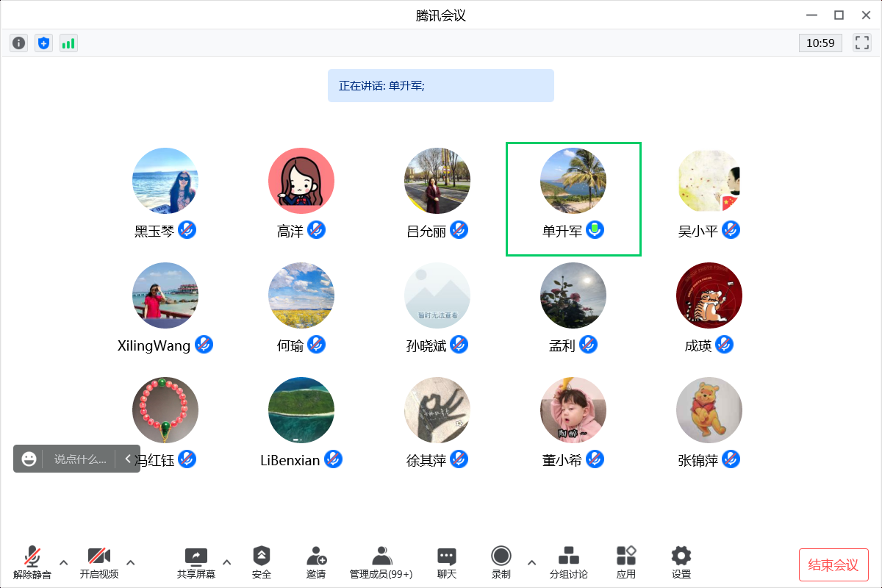
Task: Expand video options arrow beside 开启视频
Action: click(x=131, y=562)
